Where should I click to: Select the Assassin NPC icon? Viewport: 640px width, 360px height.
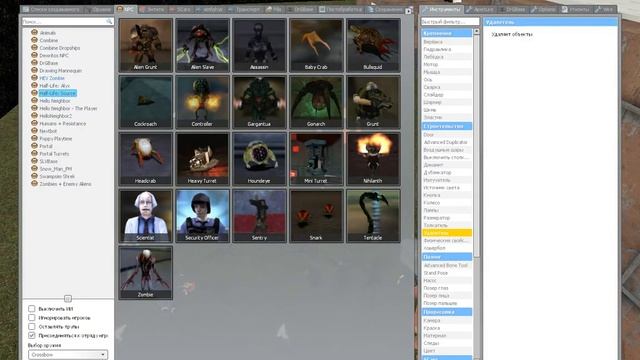pyautogui.click(x=259, y=45)
